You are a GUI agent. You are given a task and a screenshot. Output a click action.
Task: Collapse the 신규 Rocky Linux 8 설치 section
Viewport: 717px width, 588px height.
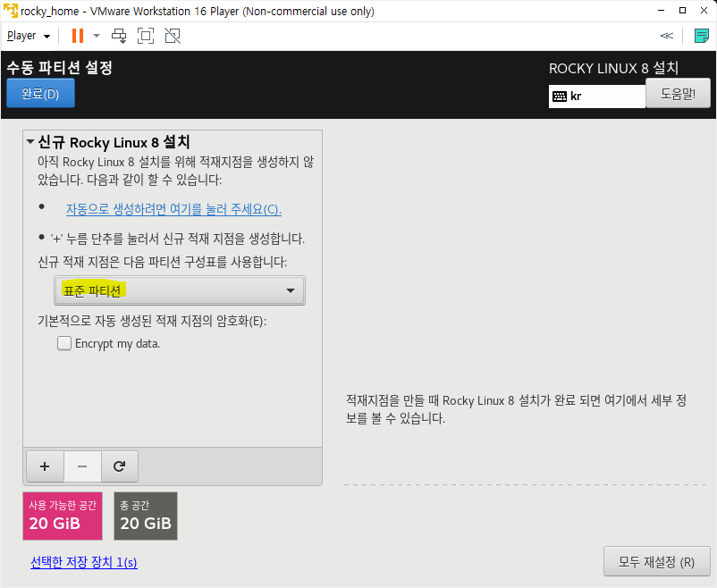tap(30, 142)
